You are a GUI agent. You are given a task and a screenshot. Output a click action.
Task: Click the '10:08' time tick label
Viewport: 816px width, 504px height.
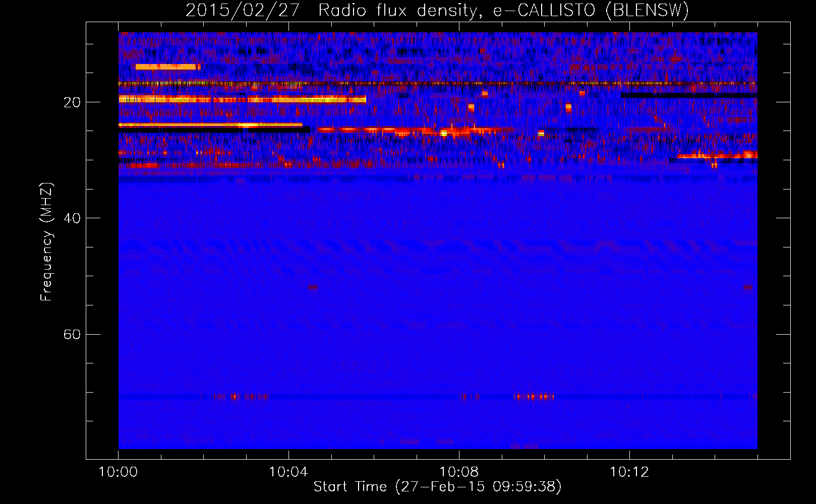click(459, 472)
